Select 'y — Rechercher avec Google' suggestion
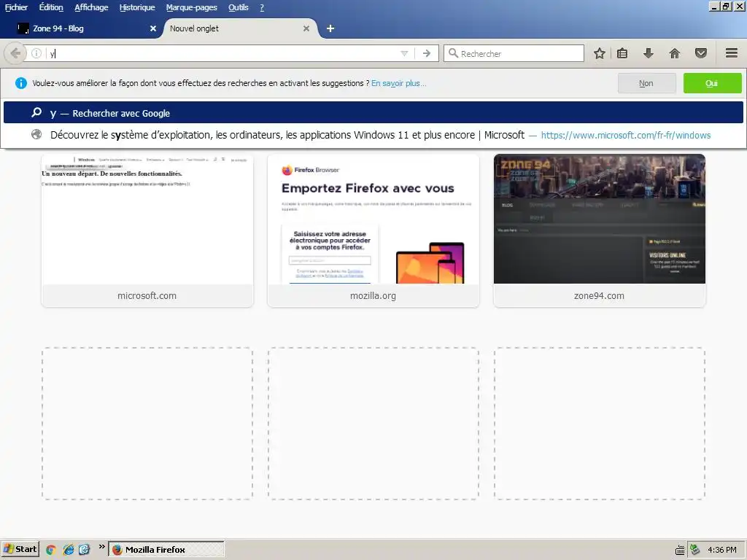This screenshot has height=560, width=747. pos(373,113)
